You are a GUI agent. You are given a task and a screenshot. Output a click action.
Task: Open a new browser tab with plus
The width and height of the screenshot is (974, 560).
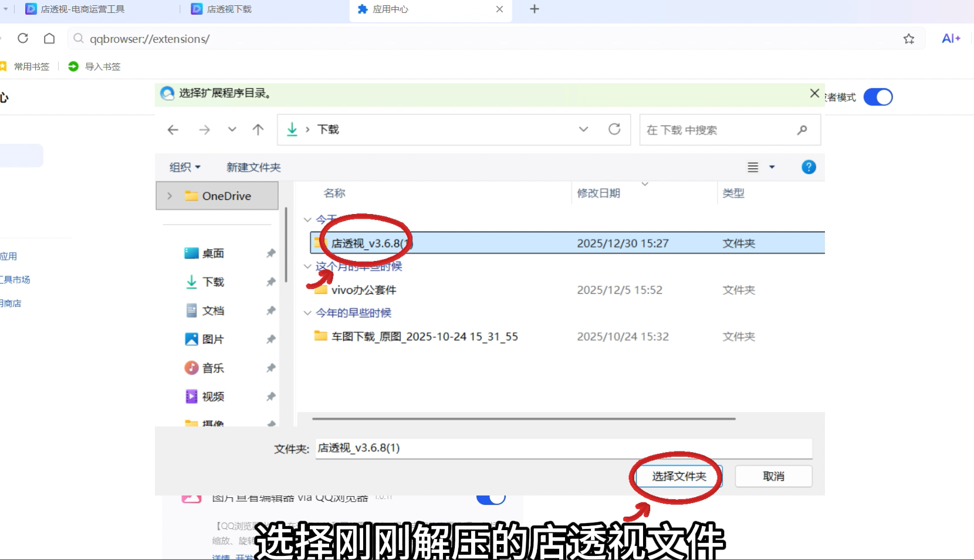point(535,9)
